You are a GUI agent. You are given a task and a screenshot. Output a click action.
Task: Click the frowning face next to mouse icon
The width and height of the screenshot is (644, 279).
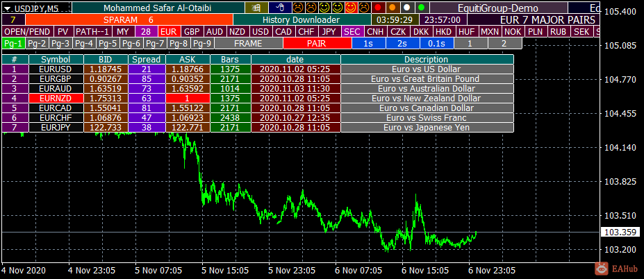tap(299, 8)
